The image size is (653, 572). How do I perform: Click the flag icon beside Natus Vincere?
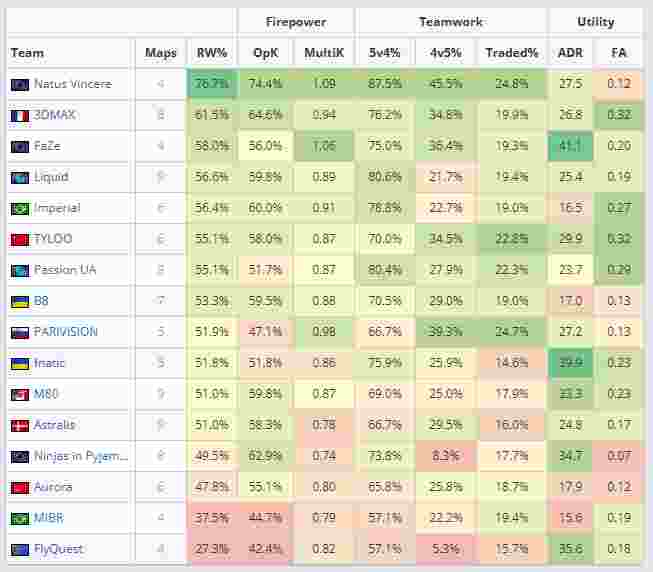(x=19, y=84)
